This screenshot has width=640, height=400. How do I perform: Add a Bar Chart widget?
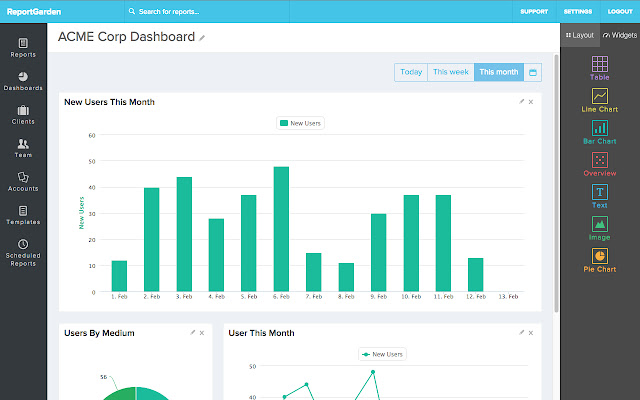599,132
